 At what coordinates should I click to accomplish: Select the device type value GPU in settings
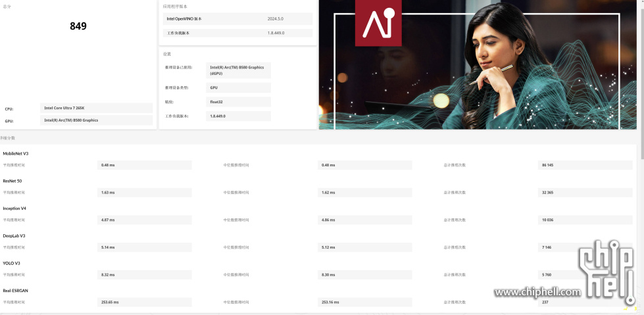[238, 88]
